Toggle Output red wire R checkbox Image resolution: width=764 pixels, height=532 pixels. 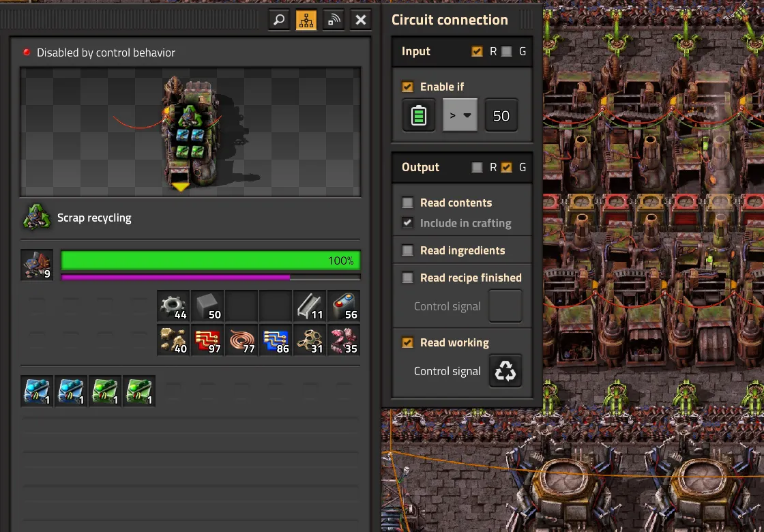(477, 167)
